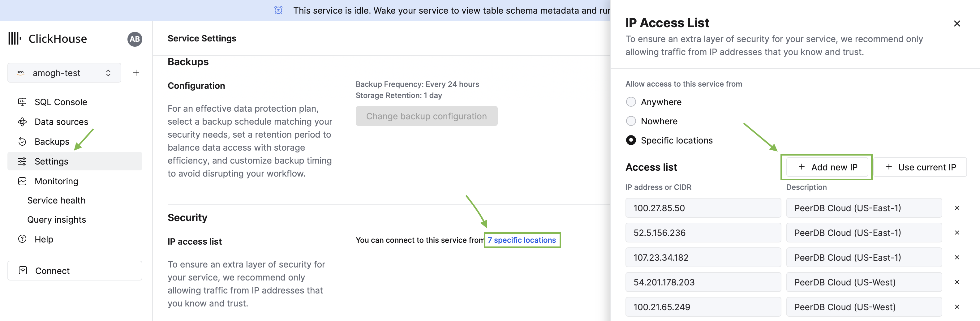Screen dimensions: 980x321
Task: Click the idle service banner icon
Action: click(278, 10)
